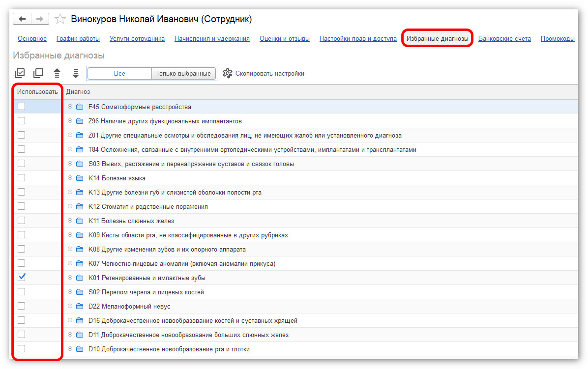The image size is (588, 369).
Task: Click the Диагноз column header
Action: tap(78, 92)
